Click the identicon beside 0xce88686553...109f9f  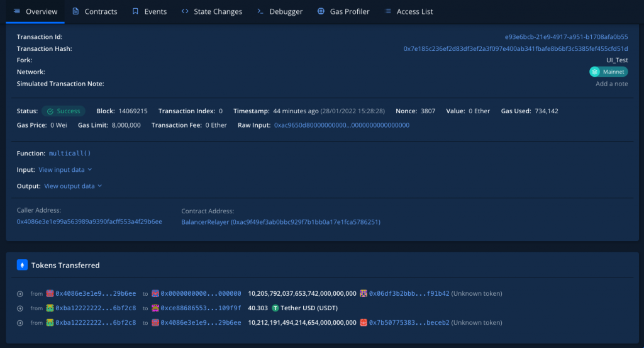tap(155, 308)
